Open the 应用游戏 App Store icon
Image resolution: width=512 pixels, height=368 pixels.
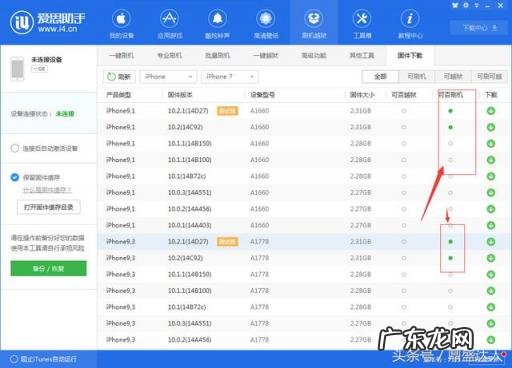tap(170, 23)
